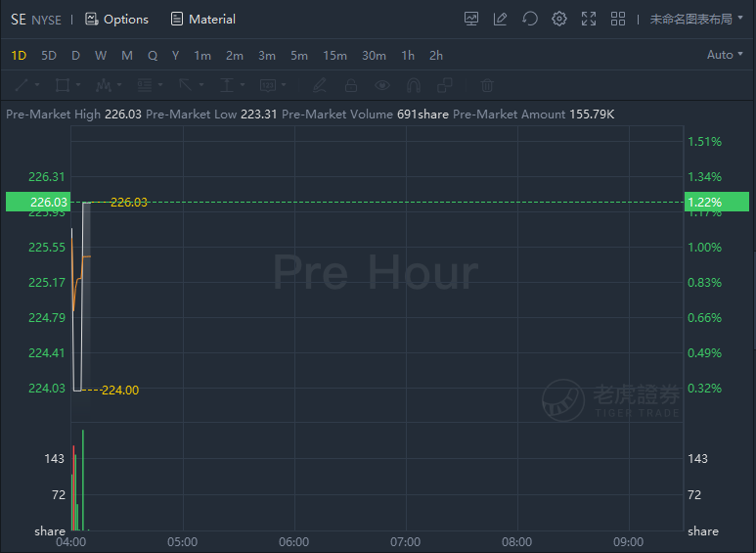The image size is (756, 553).
Task: Expand the line tool options arrow
Action: [x=37, y=85]
